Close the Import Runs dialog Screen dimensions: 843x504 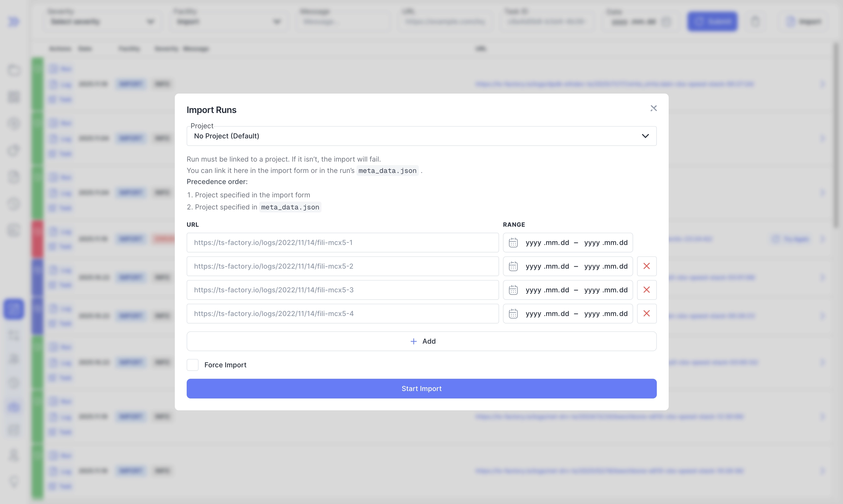coord(653,108)
